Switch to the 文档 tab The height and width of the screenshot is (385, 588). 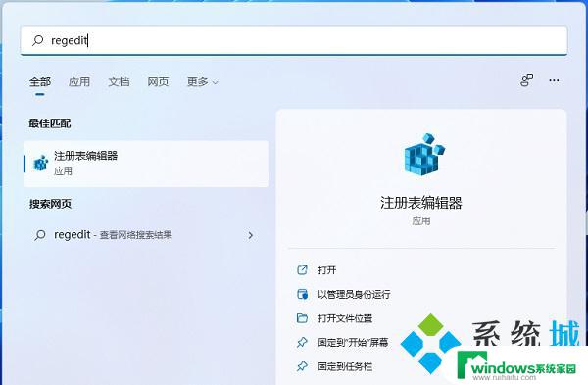click(x=119, y=81)
